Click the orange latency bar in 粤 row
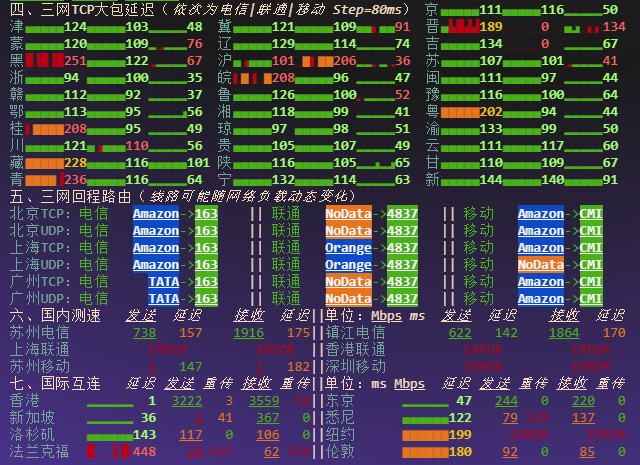The image size is (640, 465). tap(460, 112)
